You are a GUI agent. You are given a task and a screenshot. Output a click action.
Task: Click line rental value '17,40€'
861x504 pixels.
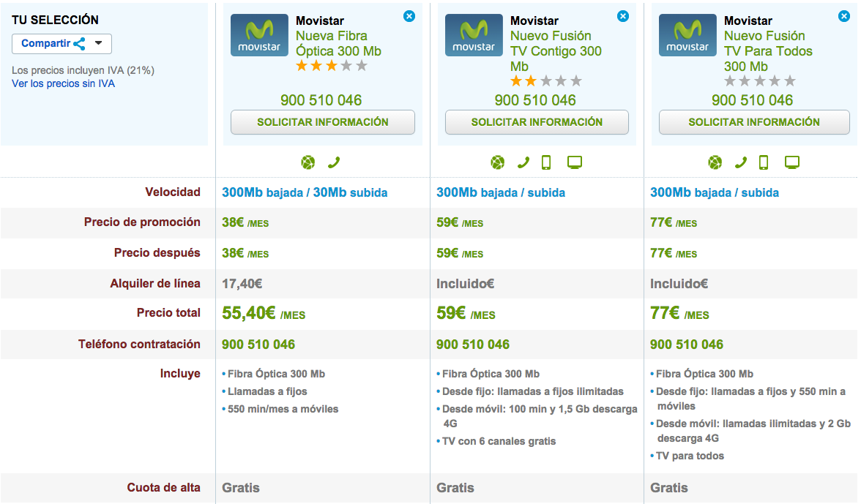click(x=242, y=284)
